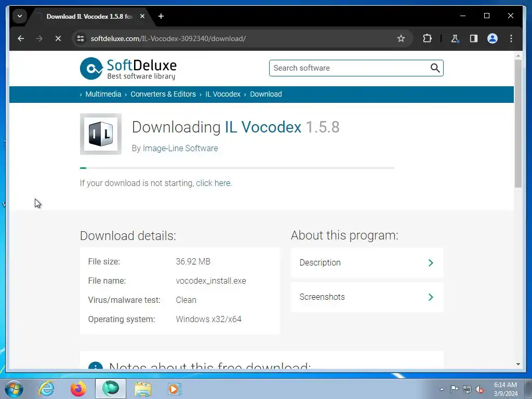The height and width of the screenshot is (399, 532).
Task: Click the scrollbar up arrow
Action: (x=518, y=55)
